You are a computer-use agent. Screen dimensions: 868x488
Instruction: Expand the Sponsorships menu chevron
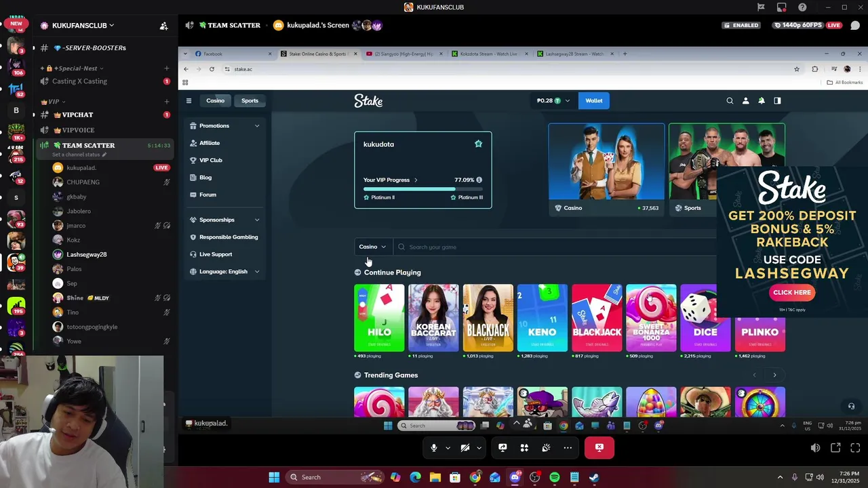pyautogui.click(x=257, y=220)
